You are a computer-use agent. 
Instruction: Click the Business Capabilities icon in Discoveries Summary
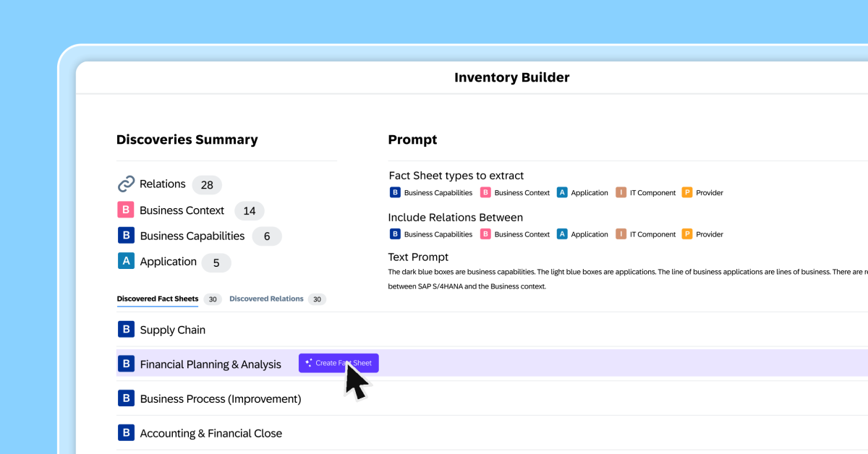point(126,236)
